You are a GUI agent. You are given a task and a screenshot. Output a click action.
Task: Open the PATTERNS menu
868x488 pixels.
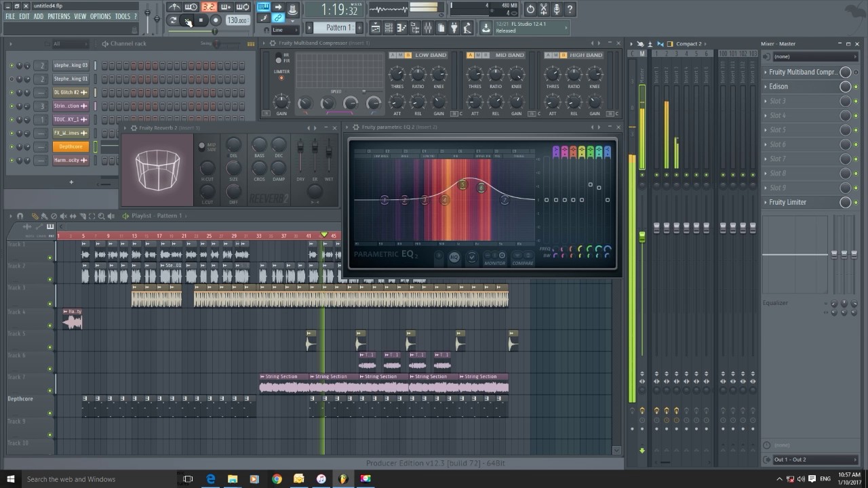coord(59,16)
